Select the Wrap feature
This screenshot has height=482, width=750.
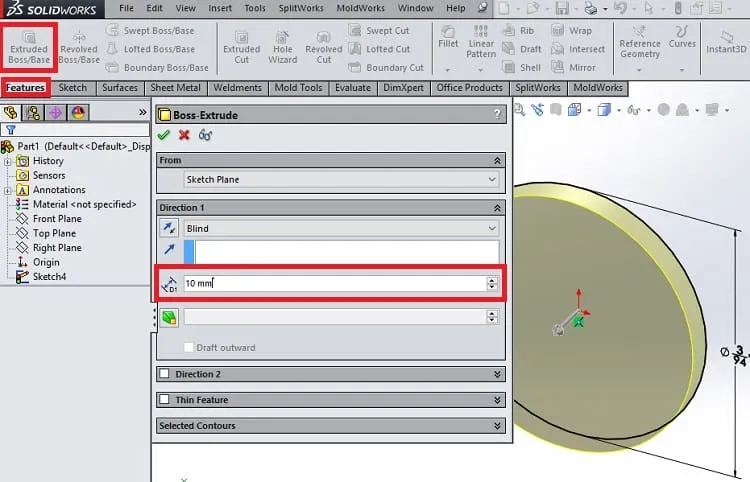572,31
